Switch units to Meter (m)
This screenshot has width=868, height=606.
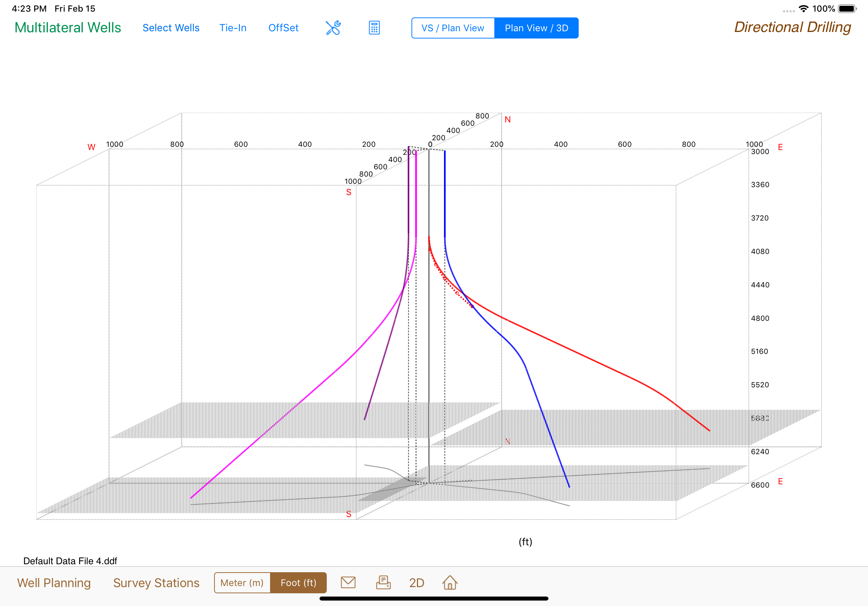[242, 583]
